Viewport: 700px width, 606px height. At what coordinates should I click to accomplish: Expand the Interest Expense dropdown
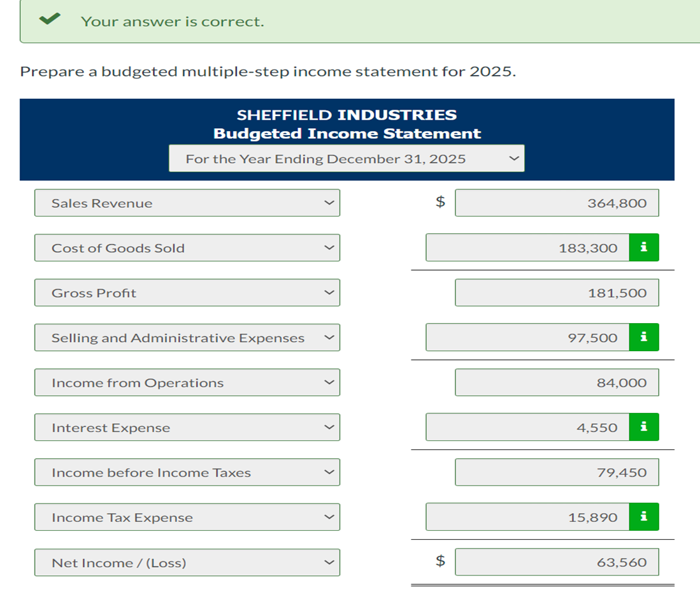pos(187,428)
